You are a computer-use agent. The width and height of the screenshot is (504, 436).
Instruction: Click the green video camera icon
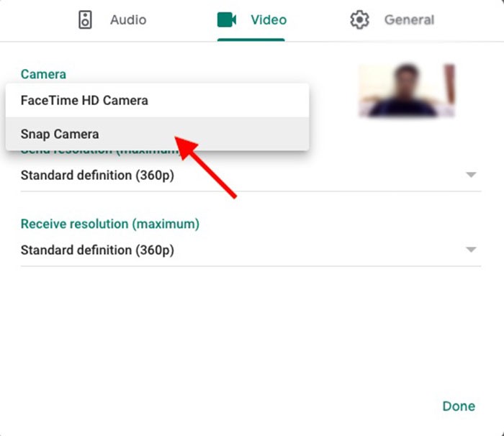(x=227, y=20)
